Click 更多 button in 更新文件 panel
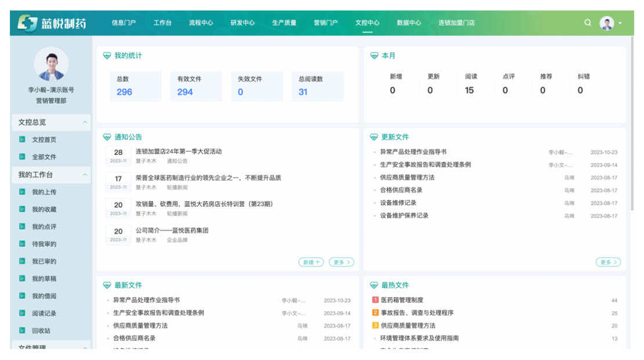Screen dimensions: 644x360 pos(608,262)
